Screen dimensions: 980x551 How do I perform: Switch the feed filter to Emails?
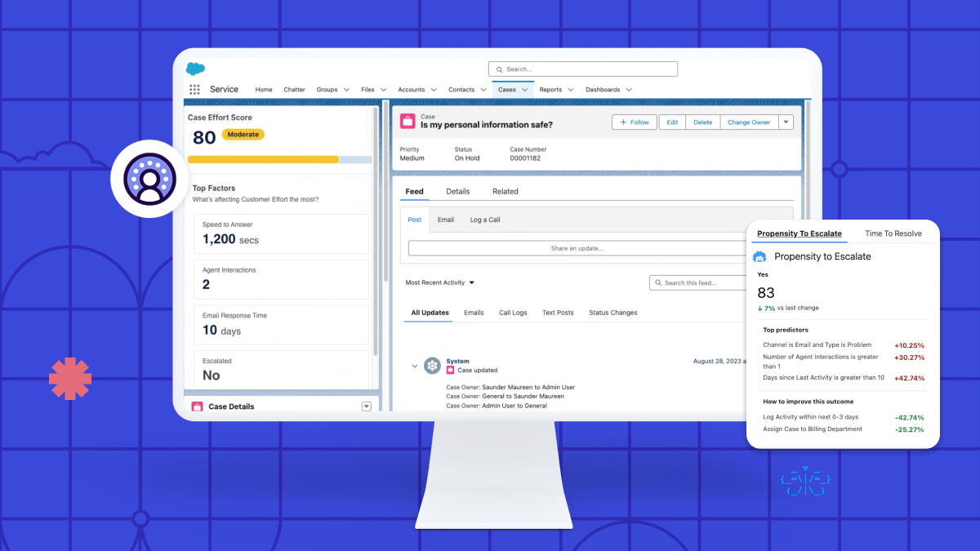click(x=474, y=312)
